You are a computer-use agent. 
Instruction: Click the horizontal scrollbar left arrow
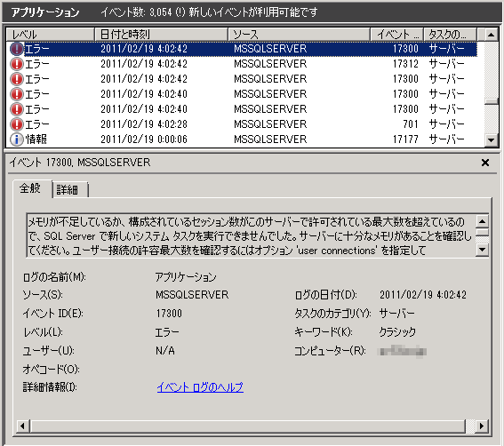point(22,426)
